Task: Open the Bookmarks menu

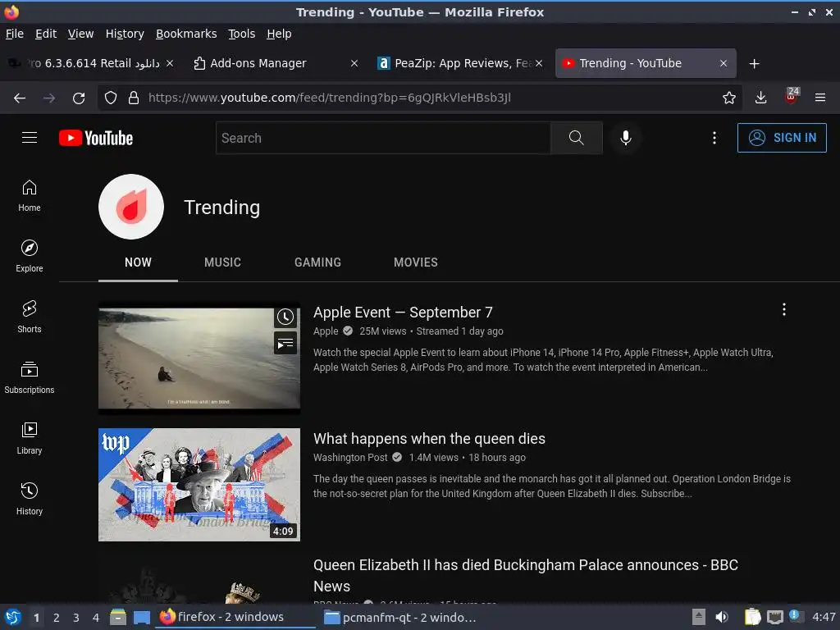Action: tap(186, 34)
